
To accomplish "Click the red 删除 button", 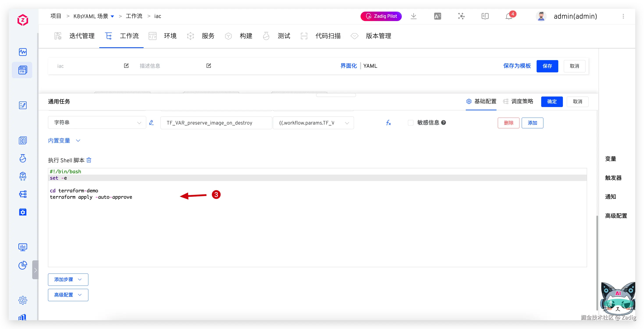I will pos(508,123).
